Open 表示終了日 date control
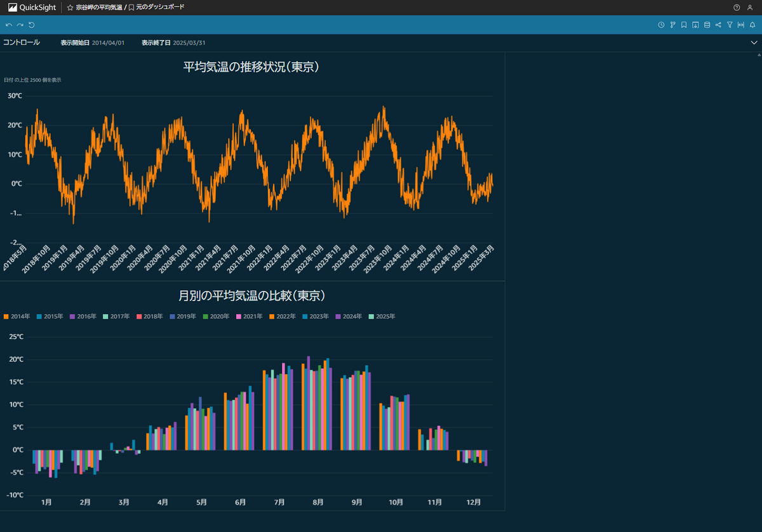The width and height of the screenshot is (762, 532). [173, 43]
